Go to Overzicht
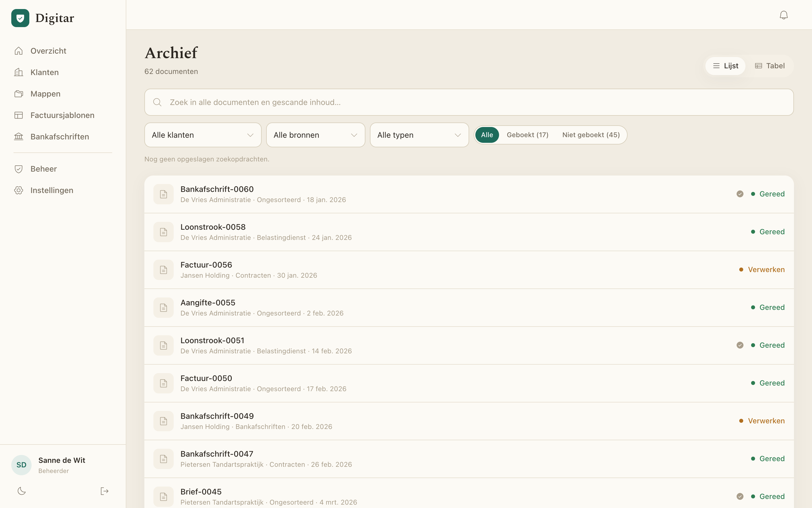This screenshot has height=508, width=812. 63,51
